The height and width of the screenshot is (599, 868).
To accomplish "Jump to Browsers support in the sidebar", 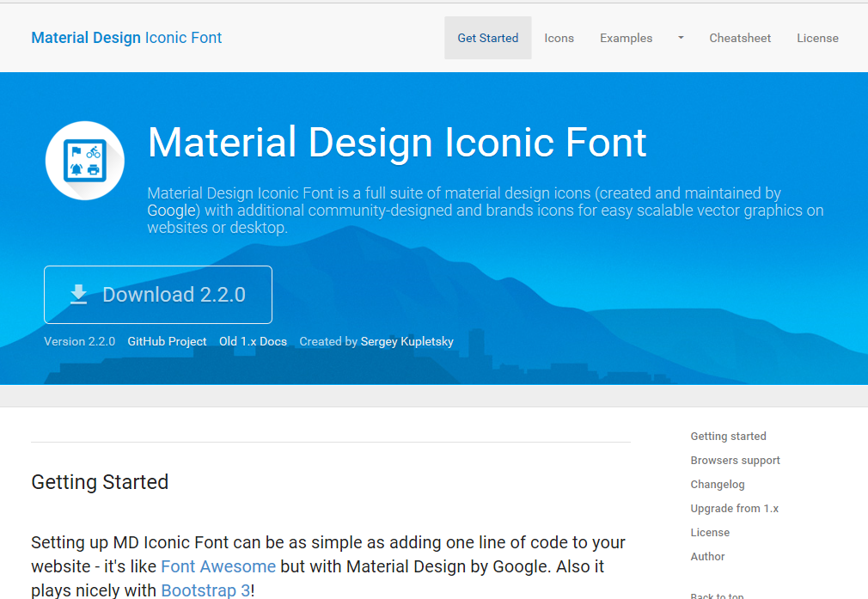I will pos(735,460).
